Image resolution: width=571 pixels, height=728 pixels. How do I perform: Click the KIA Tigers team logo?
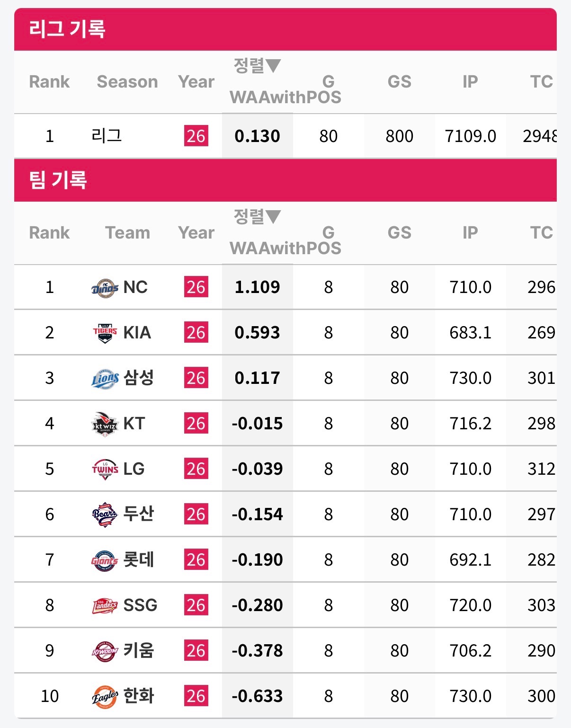(x=105, y=333)
